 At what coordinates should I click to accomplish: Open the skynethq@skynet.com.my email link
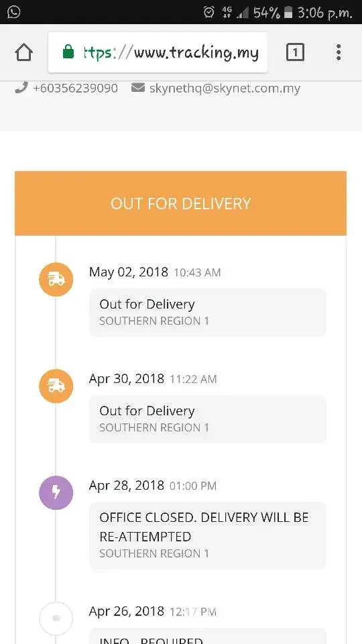pos(225,89)
